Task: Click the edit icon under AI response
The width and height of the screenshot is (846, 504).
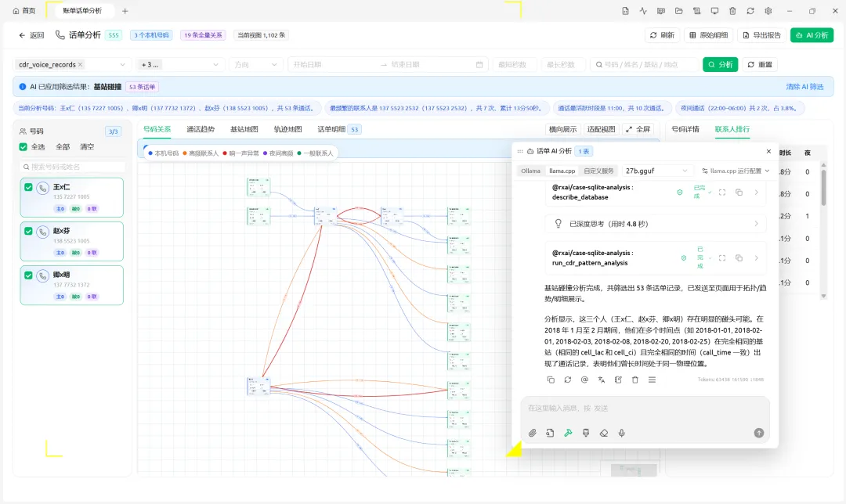Action: click(618, 380)
